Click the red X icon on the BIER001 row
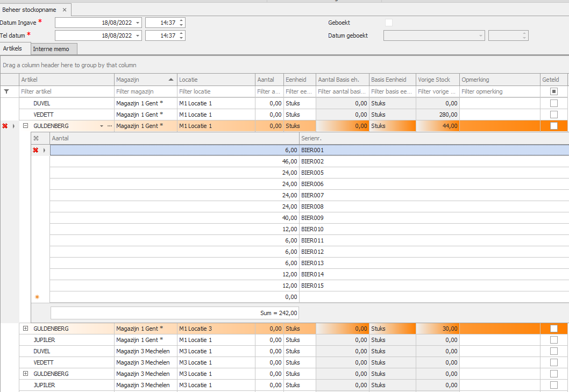This screenshot has width=569, height=392. tap(35, 150)
